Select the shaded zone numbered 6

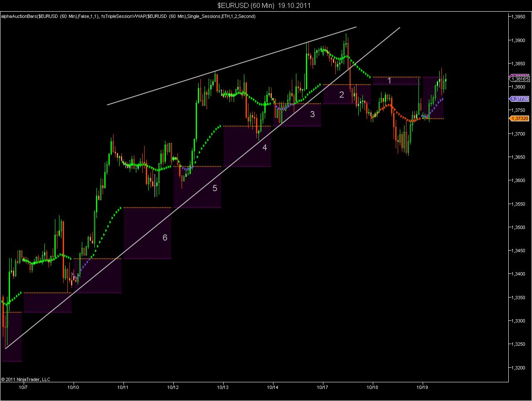[x=147, y=233]
